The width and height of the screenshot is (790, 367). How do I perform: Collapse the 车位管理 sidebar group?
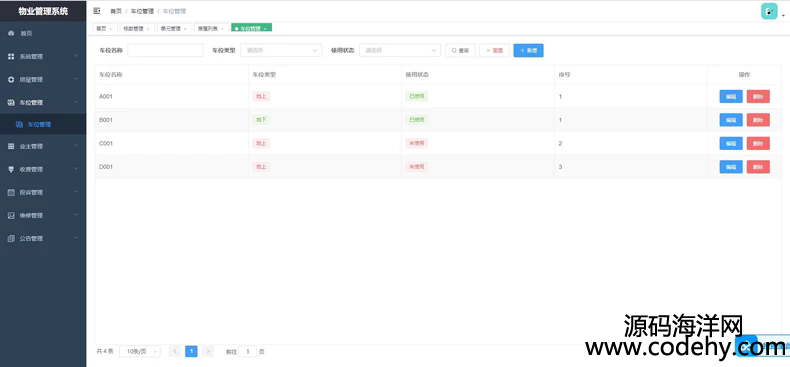tap(43, 102)
